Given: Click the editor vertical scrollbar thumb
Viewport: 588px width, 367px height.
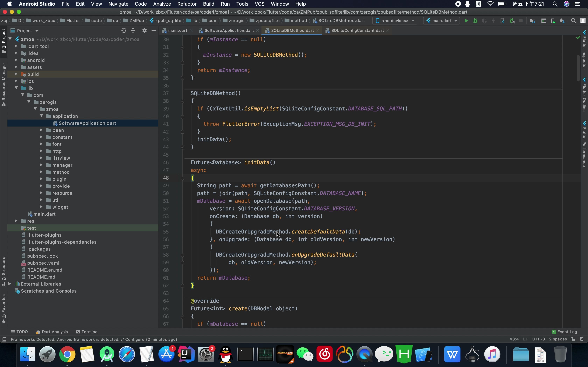Looking at the screenshot, I should point(578,68).
